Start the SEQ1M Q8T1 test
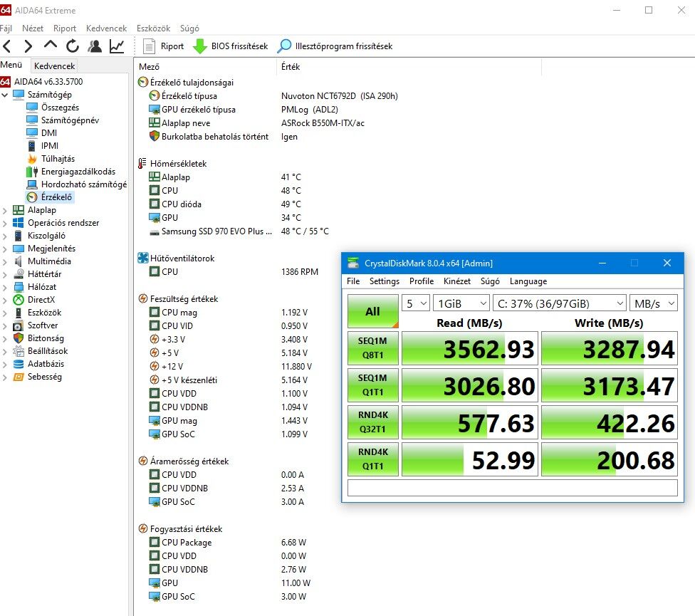 tap(372, 348)
